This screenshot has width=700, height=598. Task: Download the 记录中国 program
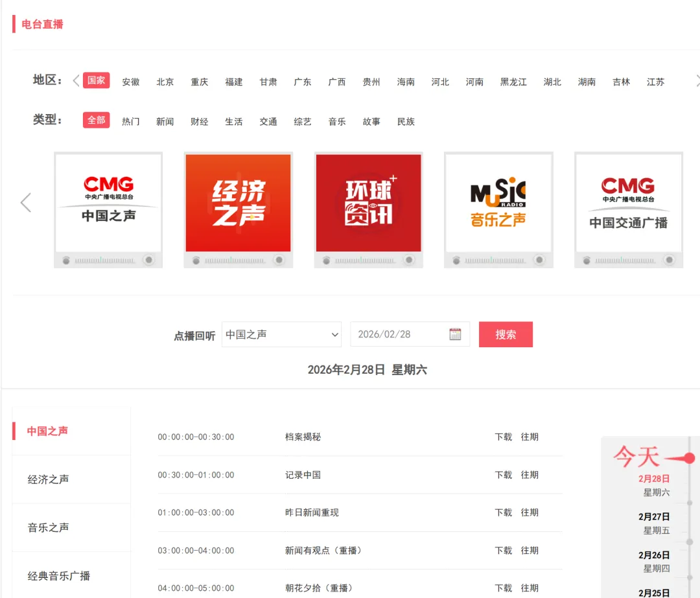[x=504, y=475]
